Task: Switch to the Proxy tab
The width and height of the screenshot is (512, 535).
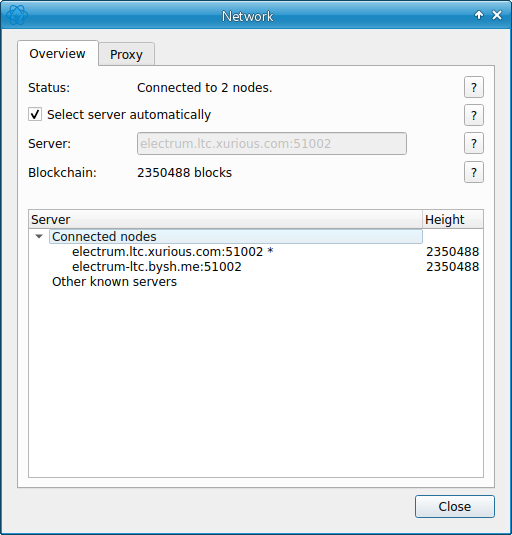Action: (126, 54)
